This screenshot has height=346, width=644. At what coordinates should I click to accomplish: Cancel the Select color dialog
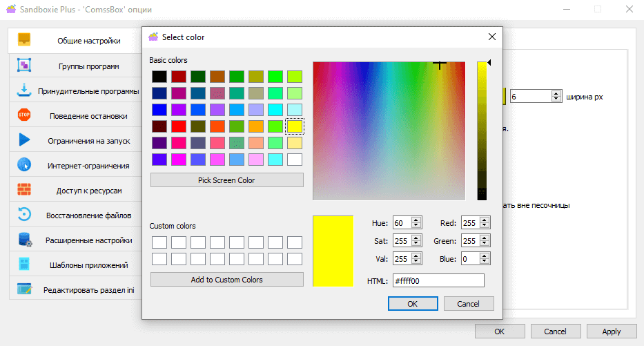(x=469, y=304)
